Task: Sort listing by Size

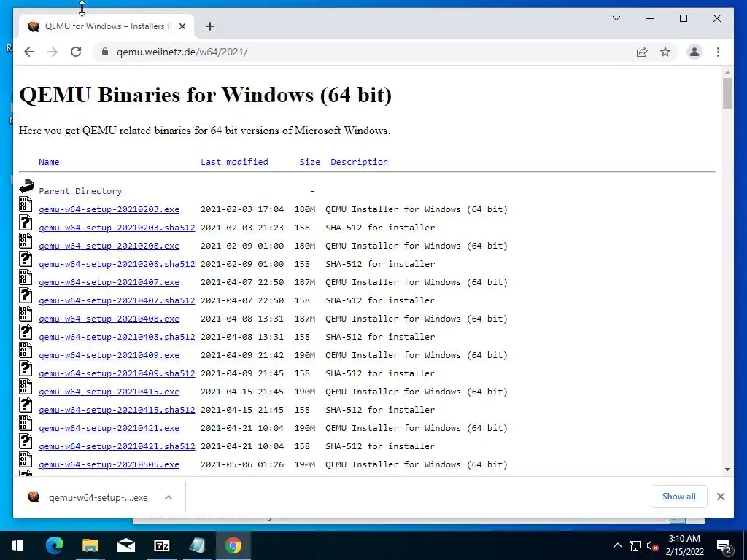Action: [x=309, y=162]
